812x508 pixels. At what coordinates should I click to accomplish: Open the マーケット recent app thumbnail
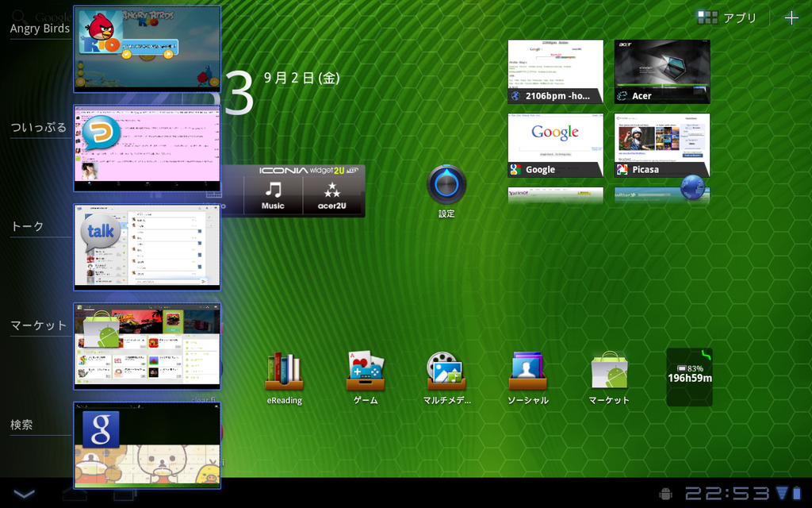click(x=147, y=346)
